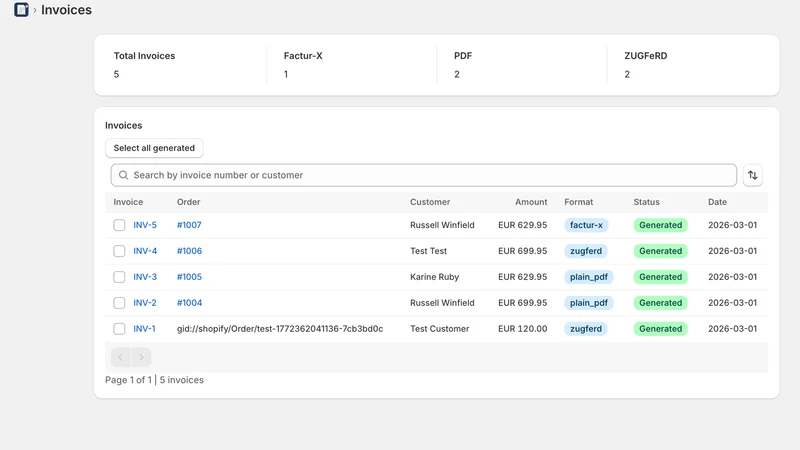Tick the checkbox for INV-5

click(119, 225)
